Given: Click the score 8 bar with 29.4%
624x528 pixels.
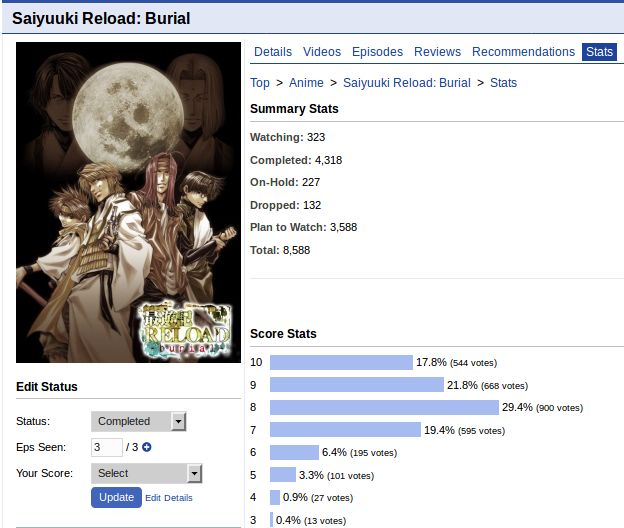Looking at the screenshot, I should point(384,407).
